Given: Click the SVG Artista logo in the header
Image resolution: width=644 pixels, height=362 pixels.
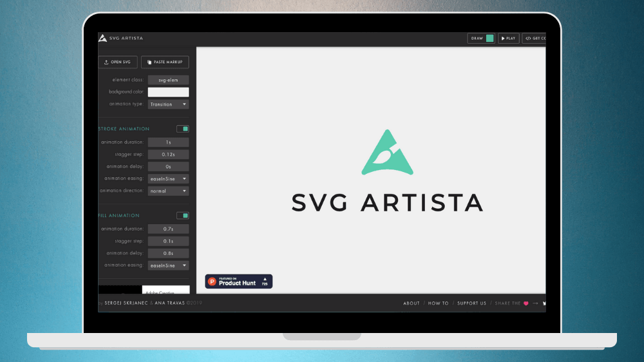Looking at the screenshot, I should (120, 38).
